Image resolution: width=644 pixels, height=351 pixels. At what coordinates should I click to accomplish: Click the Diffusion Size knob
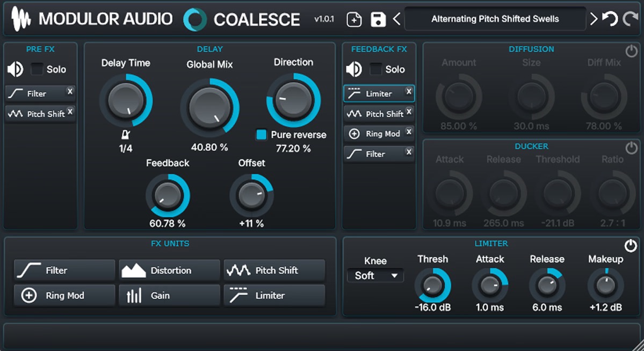531,97
